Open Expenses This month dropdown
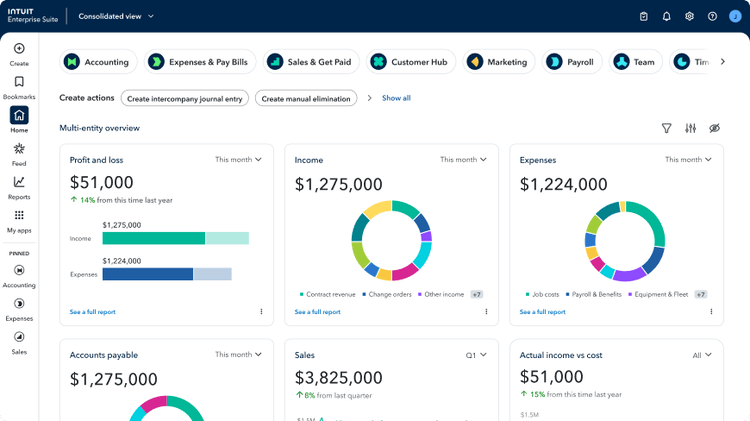 click(x=688, y=159)
